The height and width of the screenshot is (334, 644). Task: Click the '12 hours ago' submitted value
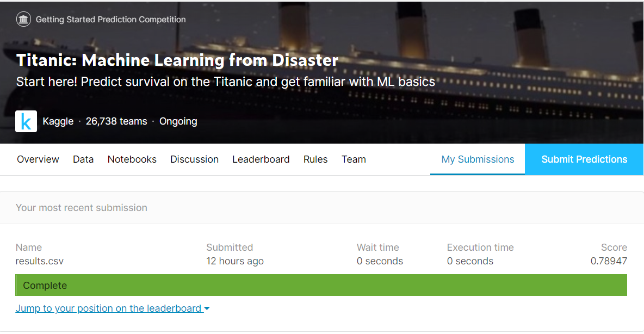coord(235,261)
